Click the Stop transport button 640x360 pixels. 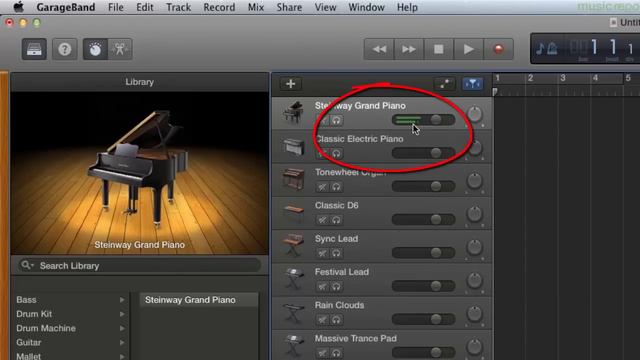click(x=439, y=49)
